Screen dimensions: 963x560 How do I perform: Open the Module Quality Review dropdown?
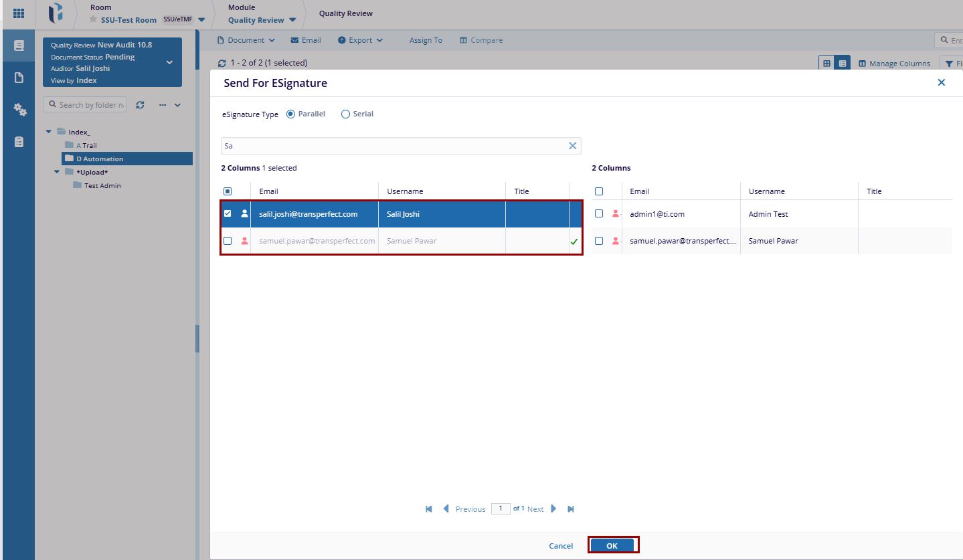(292, 20)
